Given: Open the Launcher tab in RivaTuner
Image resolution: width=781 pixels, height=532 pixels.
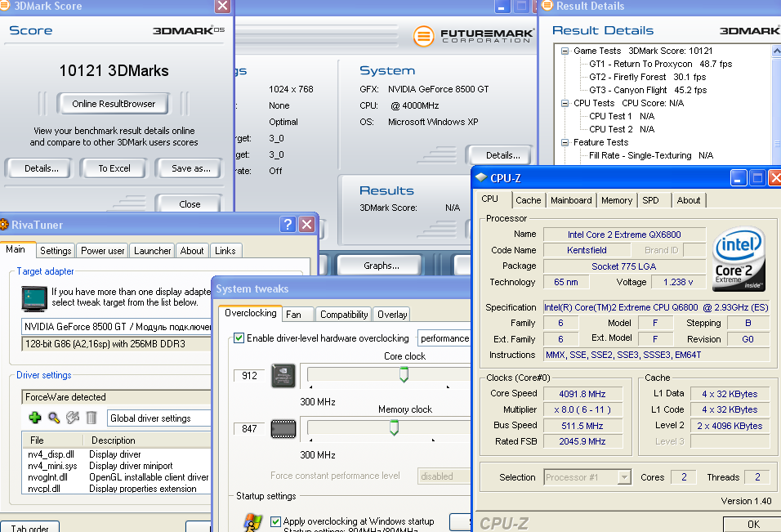Looking at the screenshot, I should pyautogui.click(x=153, y=251).
